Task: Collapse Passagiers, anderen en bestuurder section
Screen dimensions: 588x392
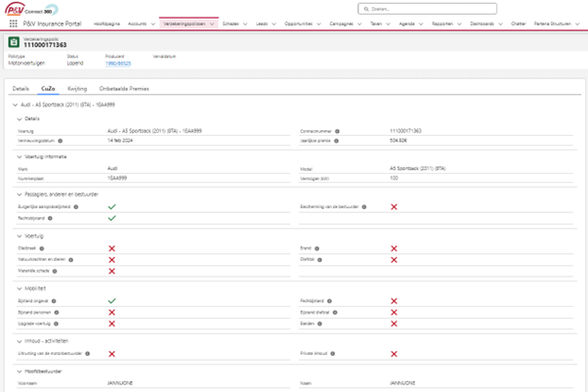Action: click(20, 195)
